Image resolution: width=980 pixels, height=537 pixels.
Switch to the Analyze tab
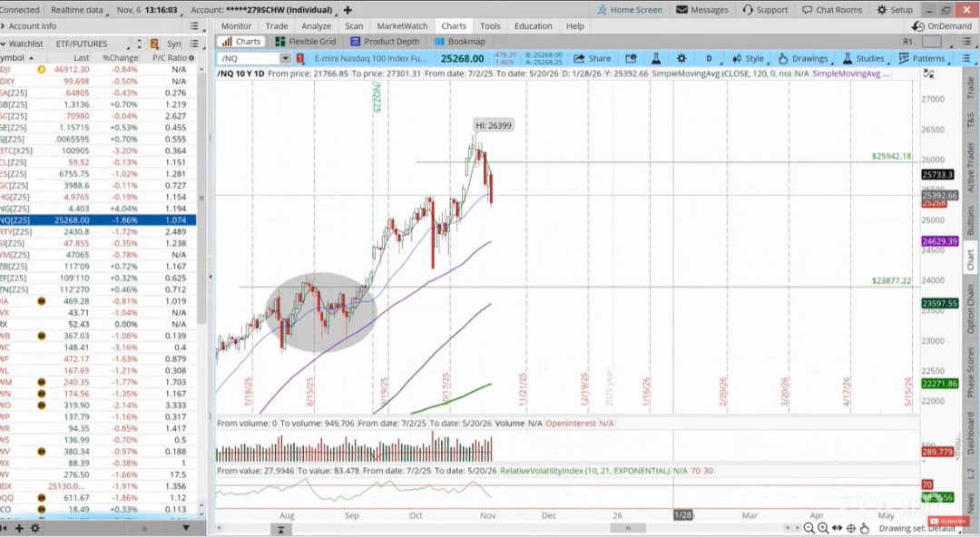click(x=317, y=26)
